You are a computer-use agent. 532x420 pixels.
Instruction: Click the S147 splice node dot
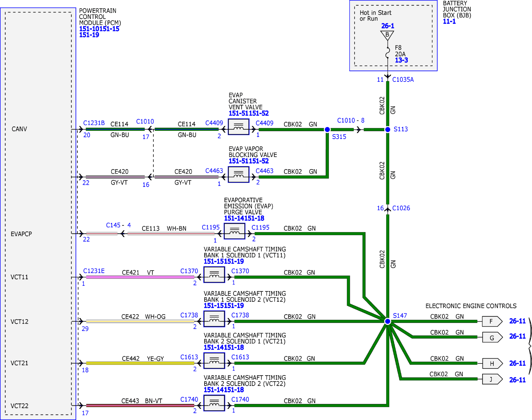387,321
